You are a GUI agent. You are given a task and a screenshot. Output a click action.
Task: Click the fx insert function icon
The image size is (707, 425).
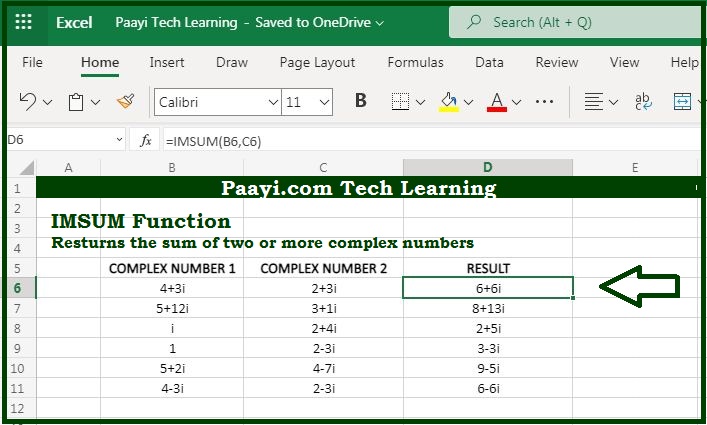click(145, 141)
